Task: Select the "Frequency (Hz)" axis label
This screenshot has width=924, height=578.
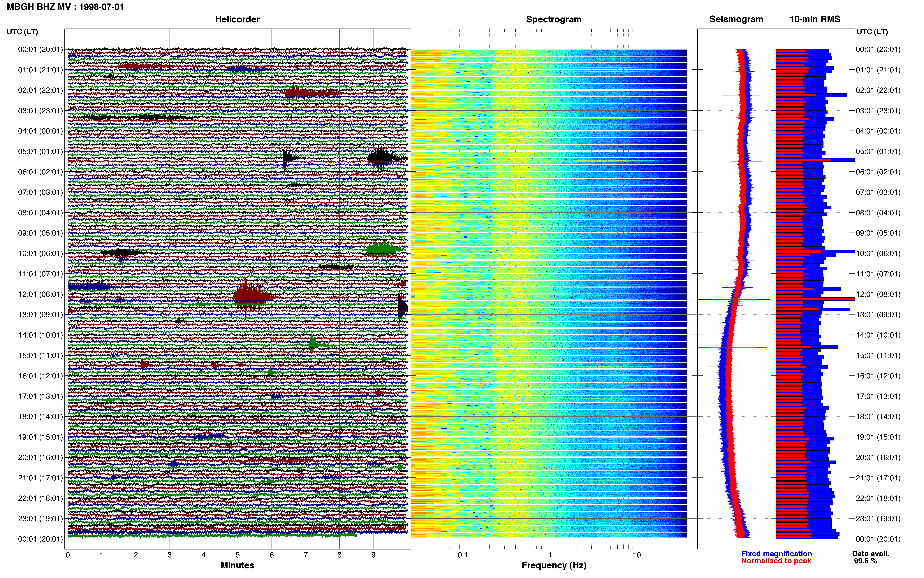Action: (554, 565)
